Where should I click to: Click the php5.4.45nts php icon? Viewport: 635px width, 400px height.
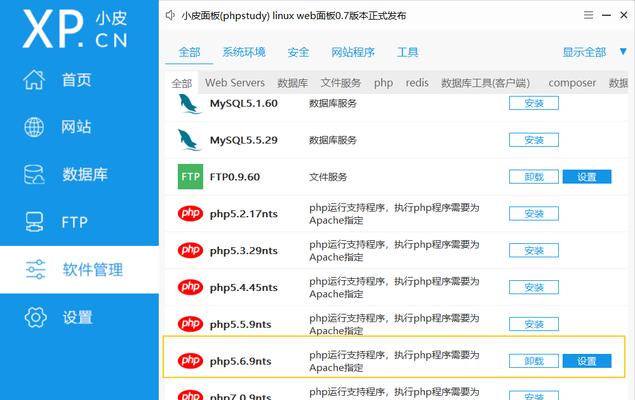pyautogui.click(x=190, y=287)
